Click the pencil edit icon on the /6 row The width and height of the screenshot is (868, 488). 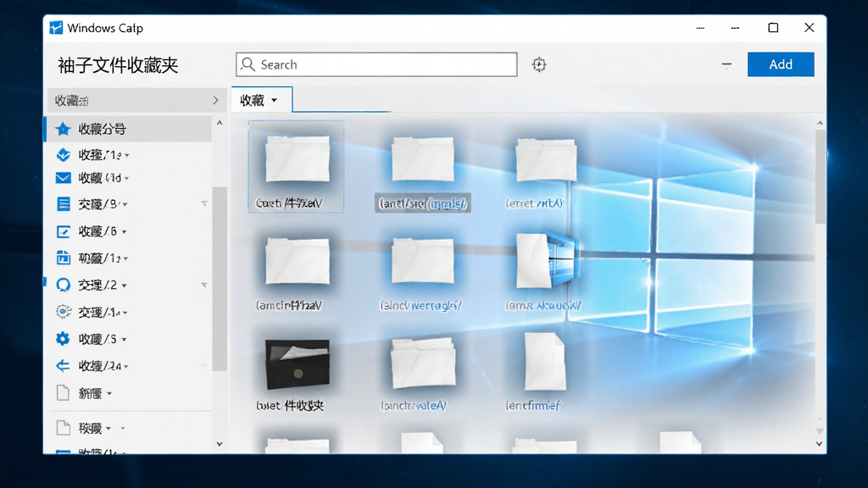point(63,231)
